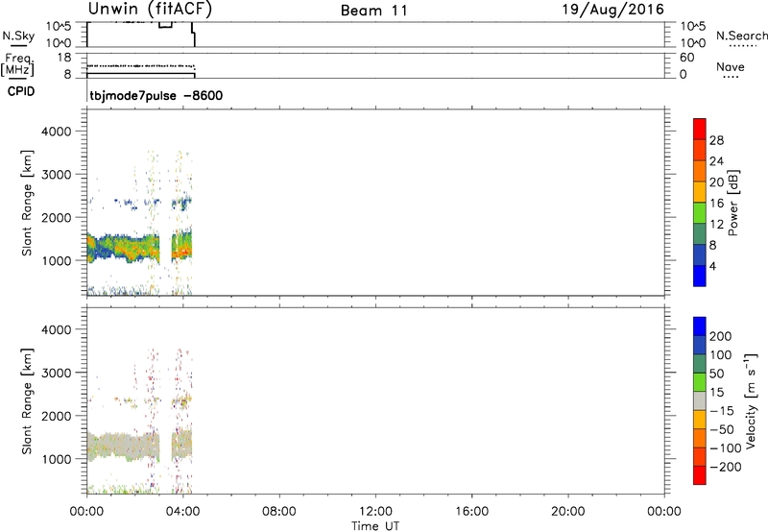The image size is (768, 532).
Task: Click the "2000" tick on the power panel
Action: pos(57,217)
